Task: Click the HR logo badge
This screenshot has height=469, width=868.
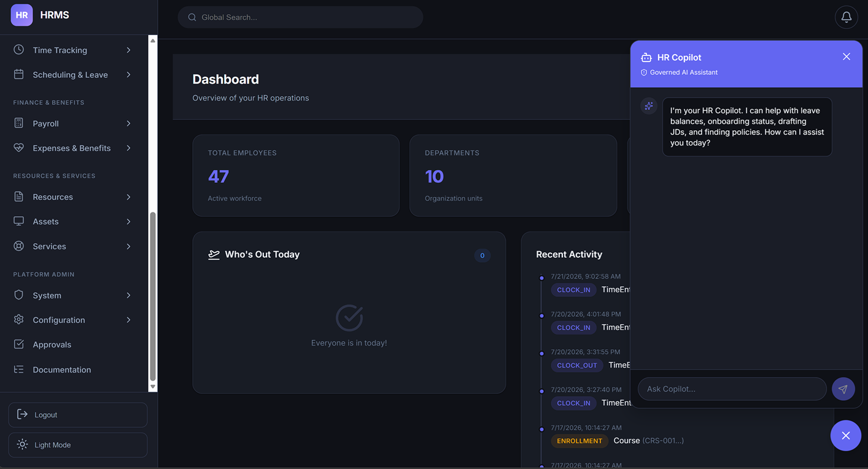Action: pos(21,15)
